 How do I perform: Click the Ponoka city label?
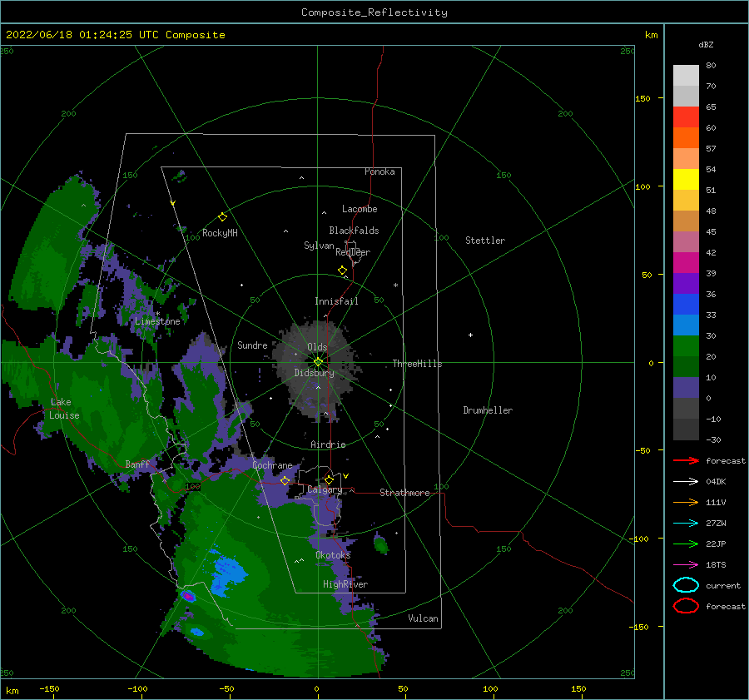[379, 171]
